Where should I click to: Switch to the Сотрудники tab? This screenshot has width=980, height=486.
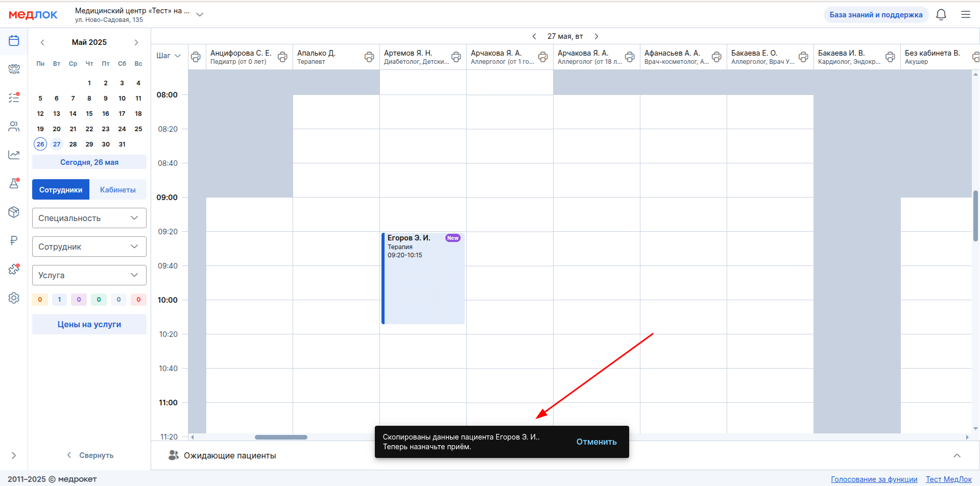(x=61, y=189)
